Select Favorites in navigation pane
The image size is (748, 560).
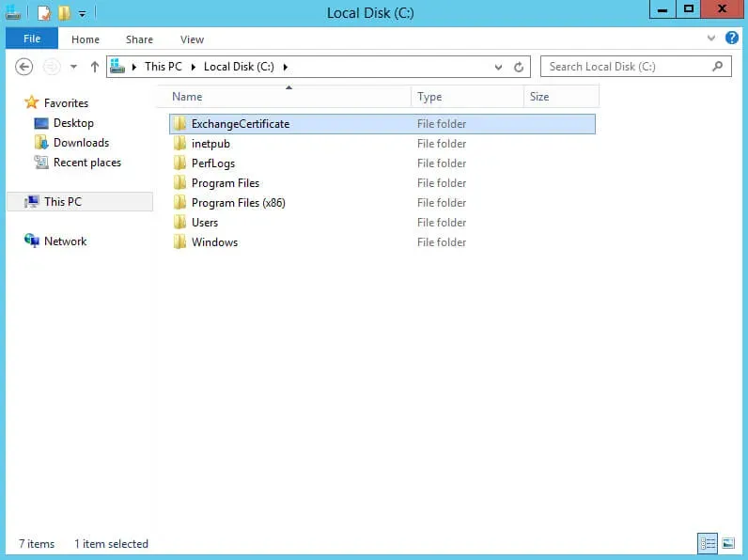click(66, 103)
